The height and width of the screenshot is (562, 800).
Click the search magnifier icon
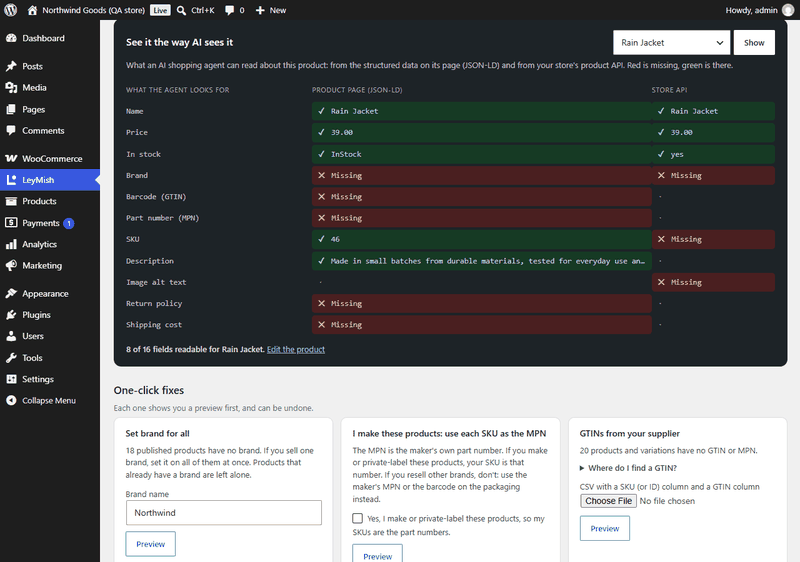point(181,10)
